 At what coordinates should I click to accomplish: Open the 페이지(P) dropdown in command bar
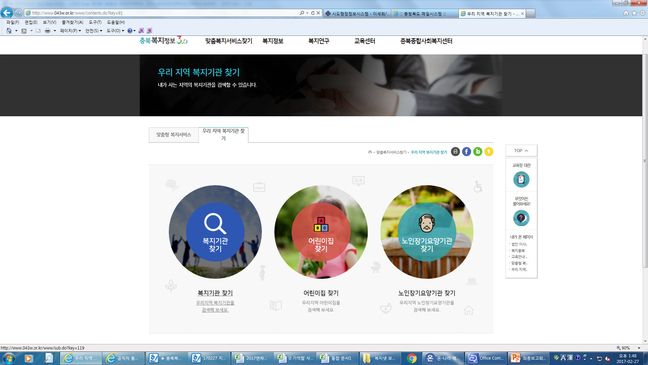coord(70,31)
